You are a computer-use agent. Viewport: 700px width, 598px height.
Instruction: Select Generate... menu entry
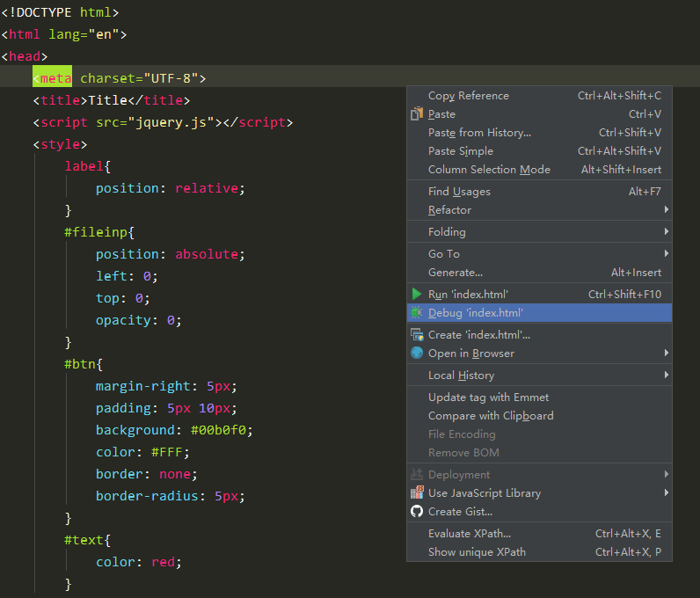(539, 273)
